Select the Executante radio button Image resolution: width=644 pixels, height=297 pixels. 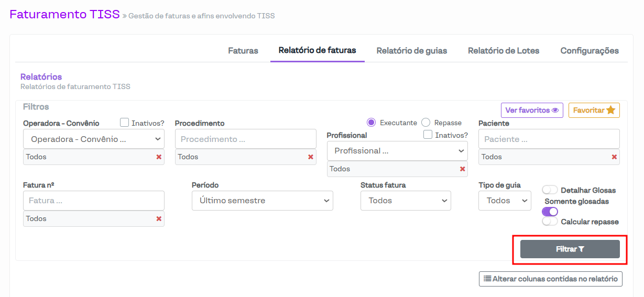point(372,123)
